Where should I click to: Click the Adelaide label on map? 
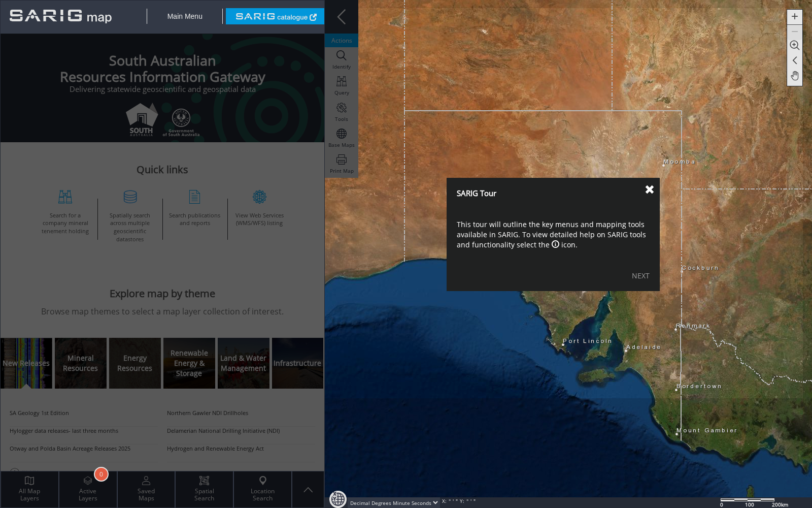click(x=644, y=347)
